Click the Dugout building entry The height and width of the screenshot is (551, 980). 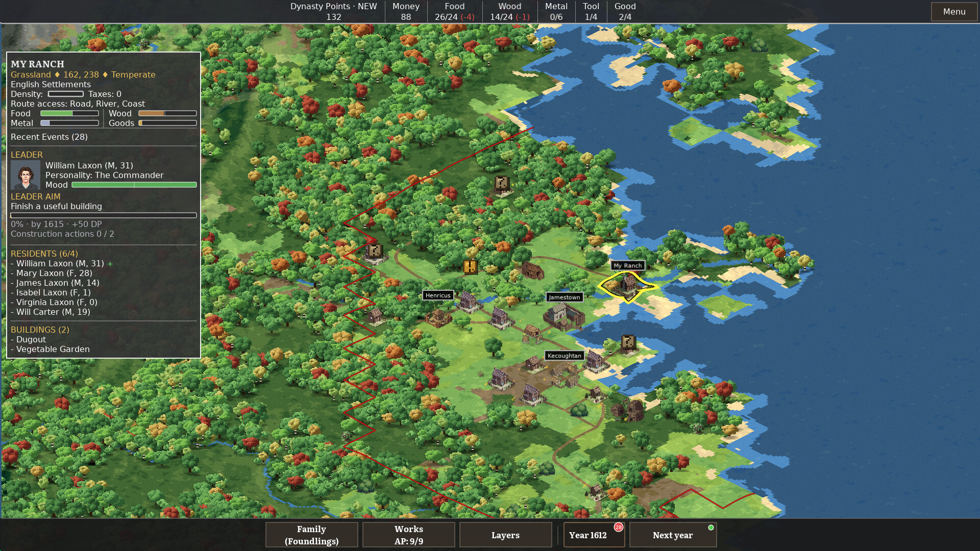click(x=29, y=339)
